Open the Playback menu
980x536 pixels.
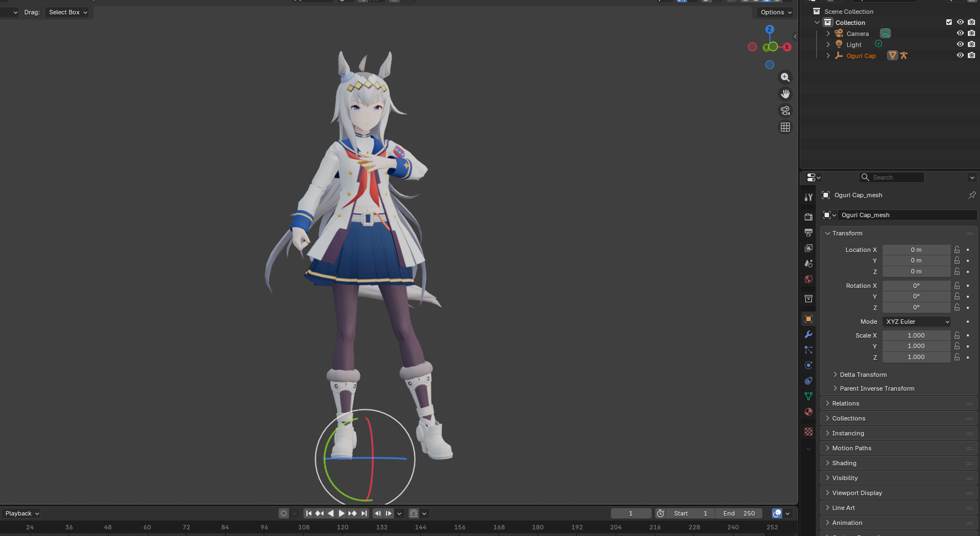[22, 513]
